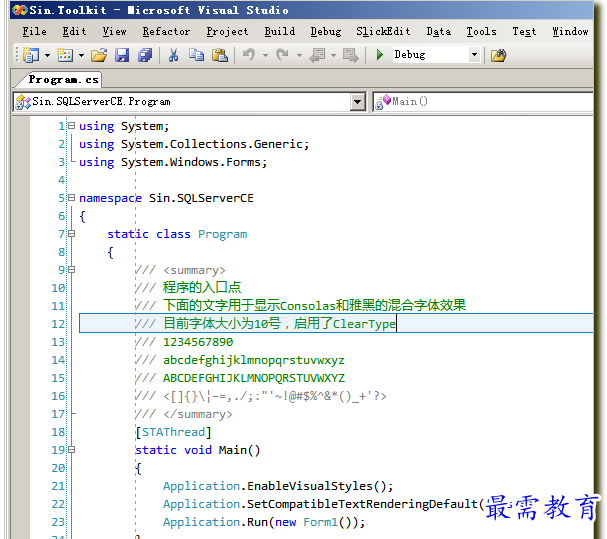The image size is (607, 539).
Task: Open the Tools menu
Action: click(481, 31)
